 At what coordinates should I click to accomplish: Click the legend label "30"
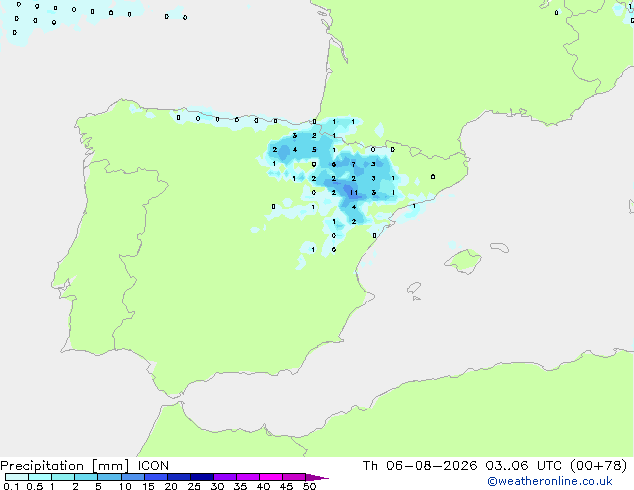[x=217, y=486]
